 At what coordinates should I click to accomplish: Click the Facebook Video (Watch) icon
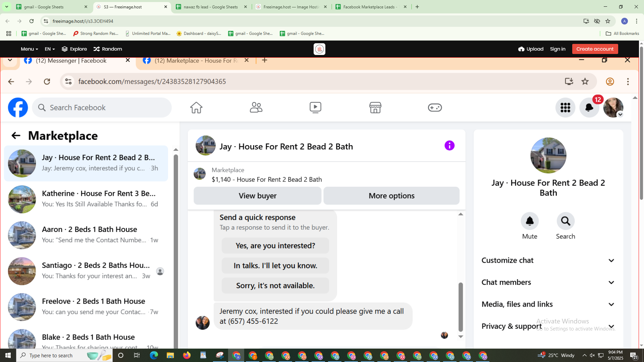coord(315,108)
